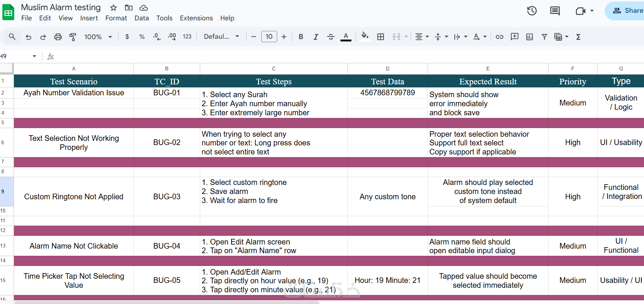Open the Insert menu
Image resolution: width=644 pixels, height=304 pixels.
click(89, 18)
